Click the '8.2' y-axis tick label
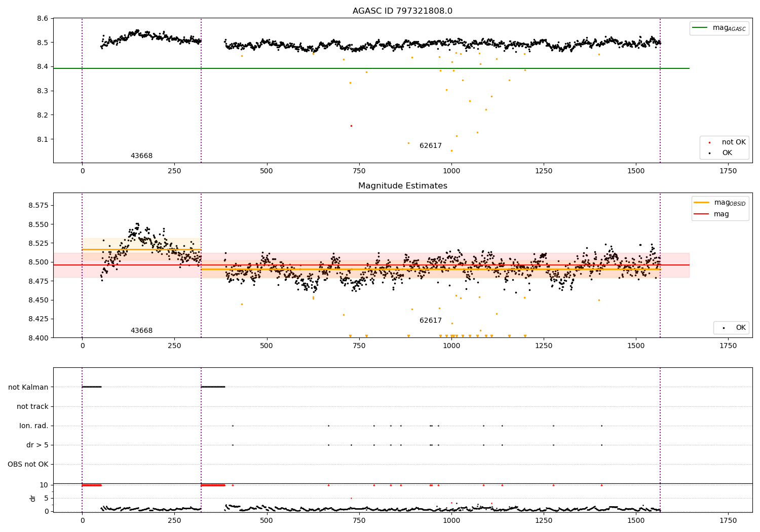The width and height of the screenshot is (760, 532). tap(43, 115)
